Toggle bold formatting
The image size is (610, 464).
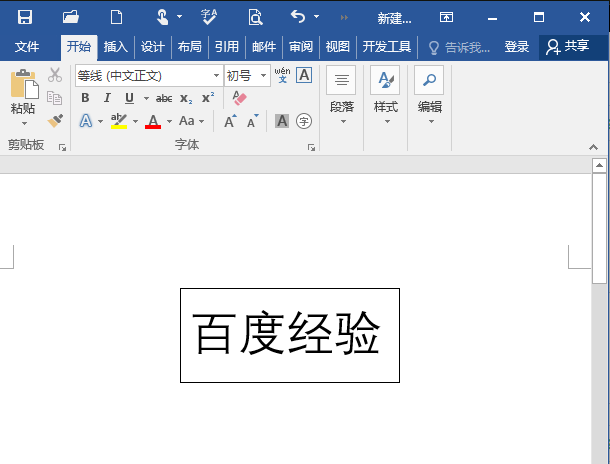[x=85, y=98]
